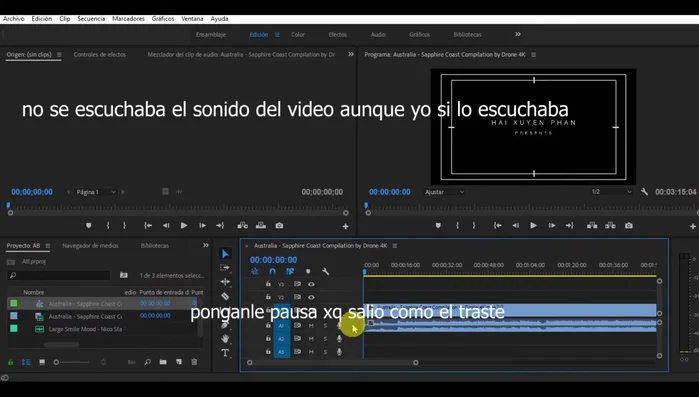Select the Type (T) tool
699x397 pixels.
(225, 353)
